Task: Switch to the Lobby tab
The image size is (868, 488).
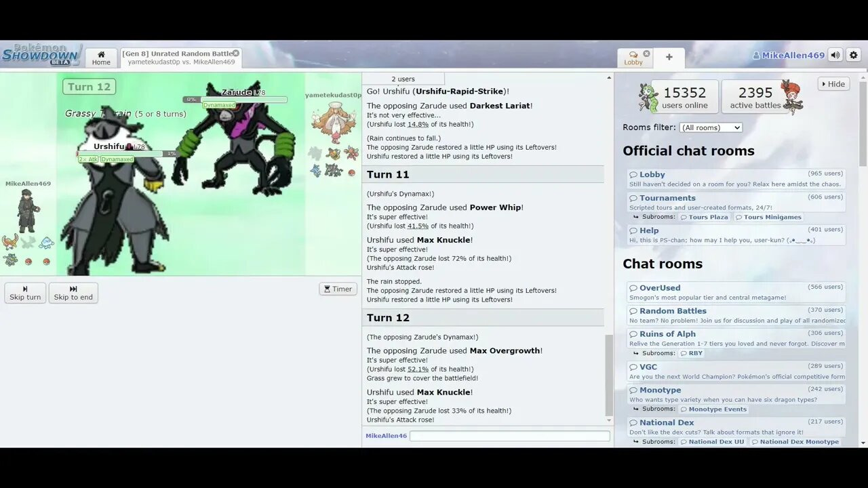Action: [x=633, y=58]
